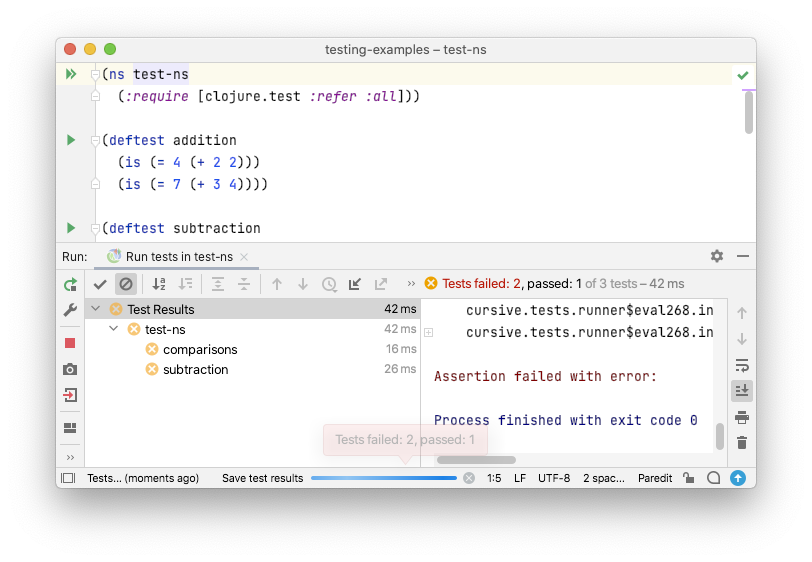The height and width of the screenshot is (562, 812).
Task: Go to previous failed test arrow
Action: (x=277, y=284)
